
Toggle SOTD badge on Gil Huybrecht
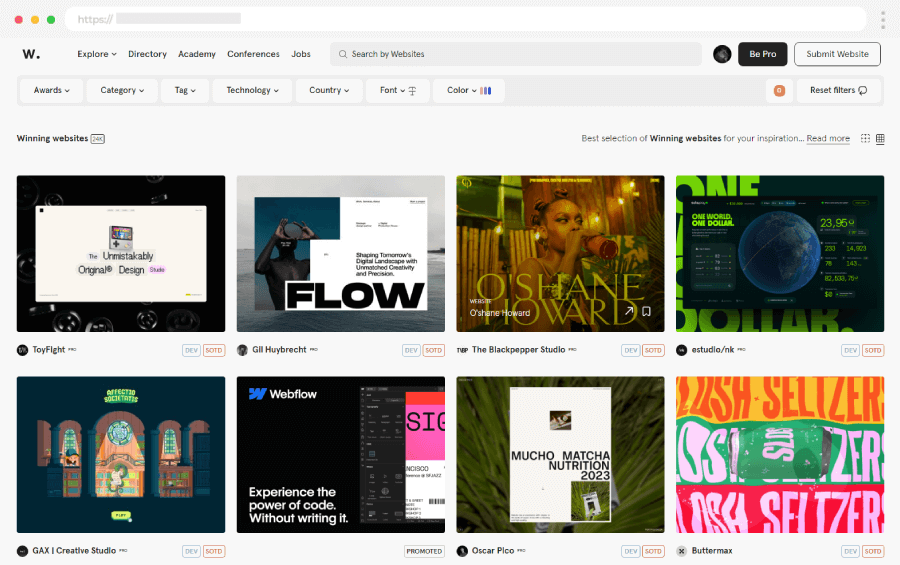click(x=433, y=350)
